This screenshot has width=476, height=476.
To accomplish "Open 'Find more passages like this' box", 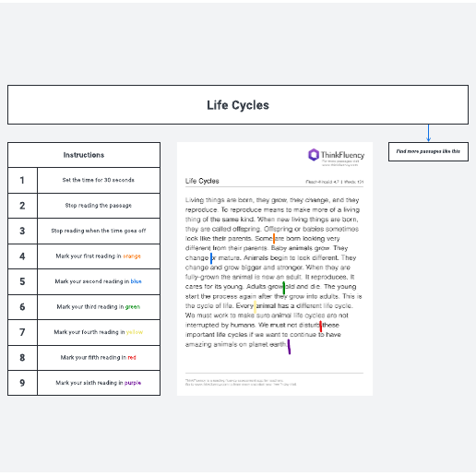I will point(428,151).
